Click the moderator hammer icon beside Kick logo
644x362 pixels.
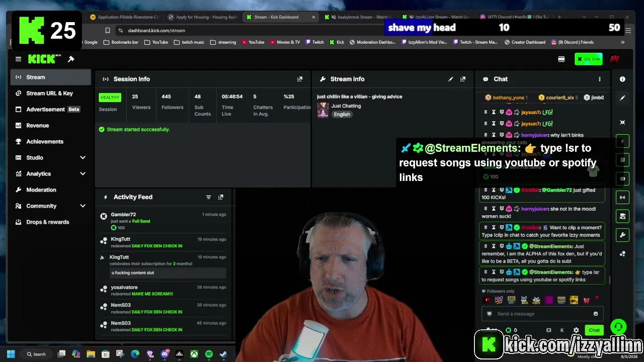click(71, 59)
